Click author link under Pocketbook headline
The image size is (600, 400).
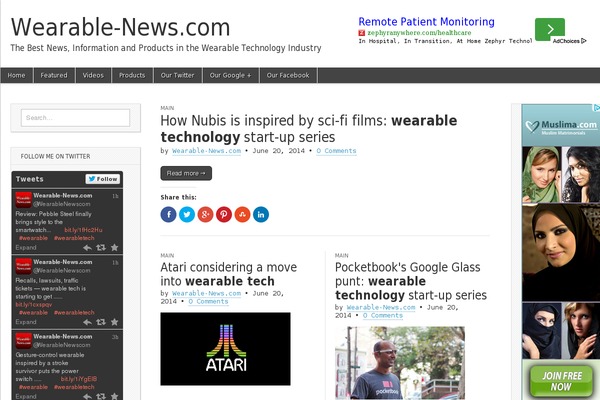[x=381, y=307]
